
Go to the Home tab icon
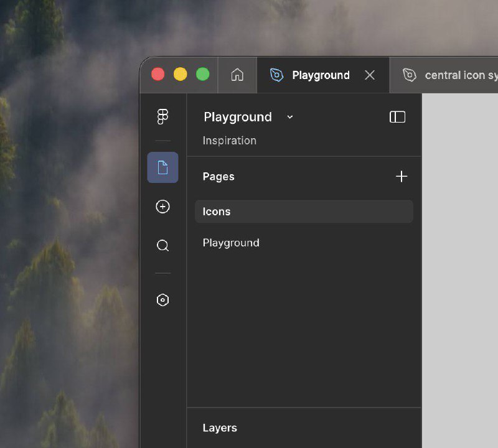point(237,75)
